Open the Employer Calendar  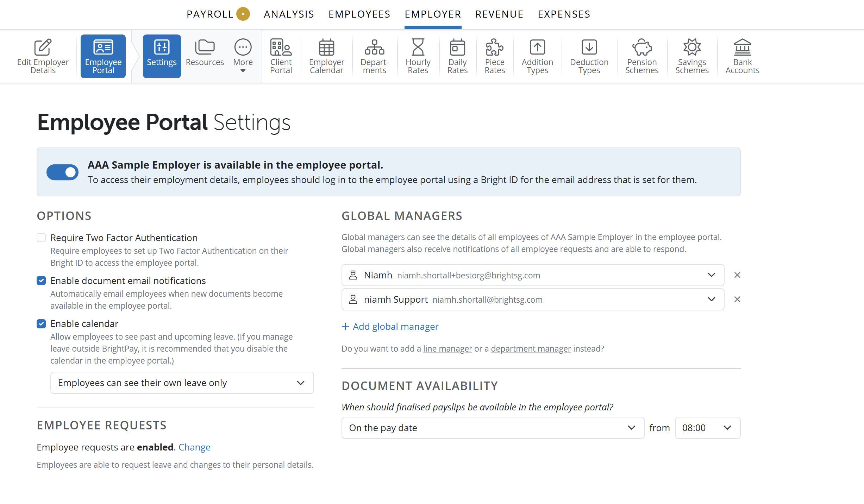coord(326,56)
